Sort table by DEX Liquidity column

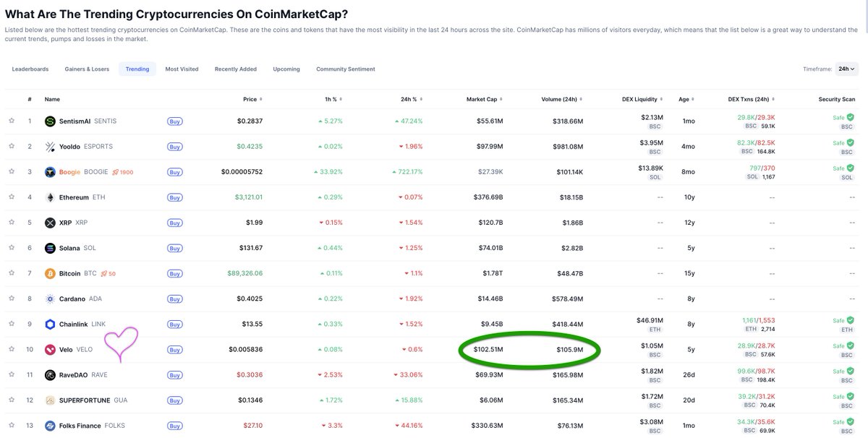[643, 99]
